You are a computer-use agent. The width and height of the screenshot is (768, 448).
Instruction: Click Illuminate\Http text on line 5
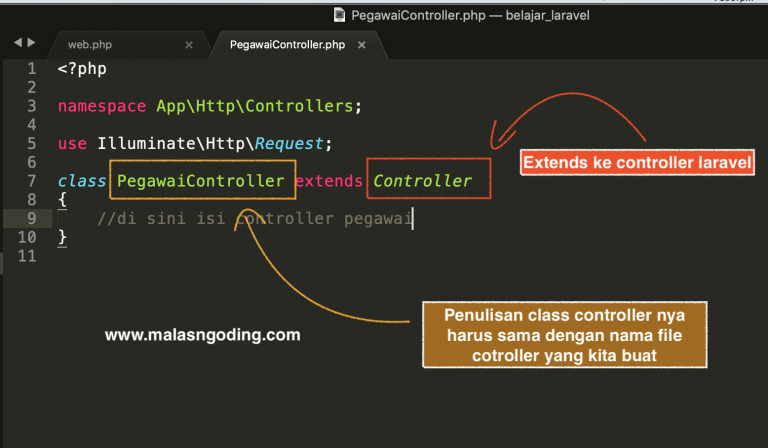pyautogui.click(x=171, y=143)
